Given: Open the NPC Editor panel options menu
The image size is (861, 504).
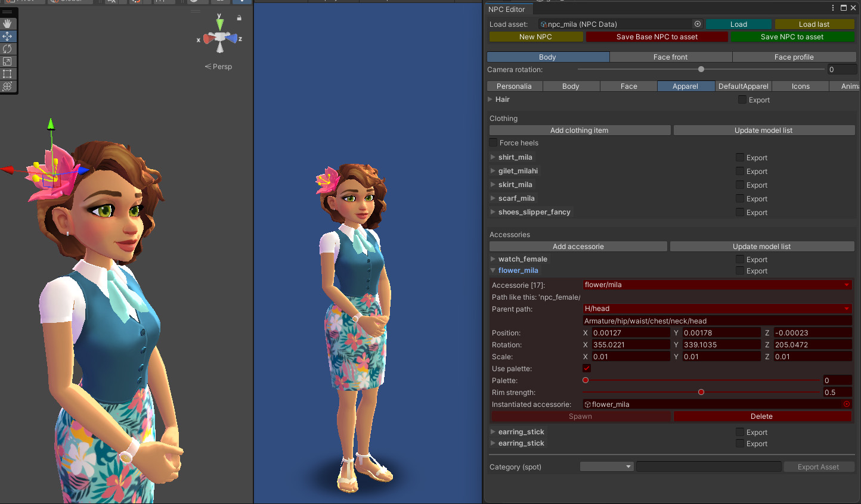Looking at the screenshot, I should [x=833, y=8].
